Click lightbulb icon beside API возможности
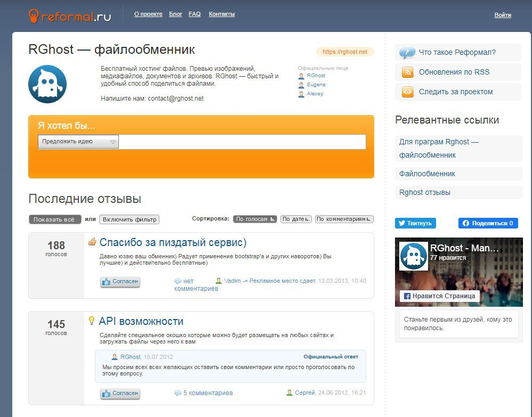 [x=91, y=321]
